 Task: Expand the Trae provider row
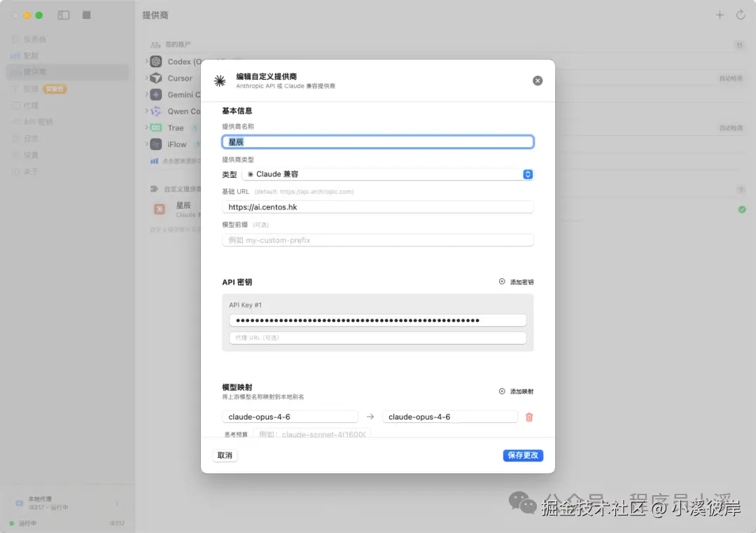[x=146, y=127]
